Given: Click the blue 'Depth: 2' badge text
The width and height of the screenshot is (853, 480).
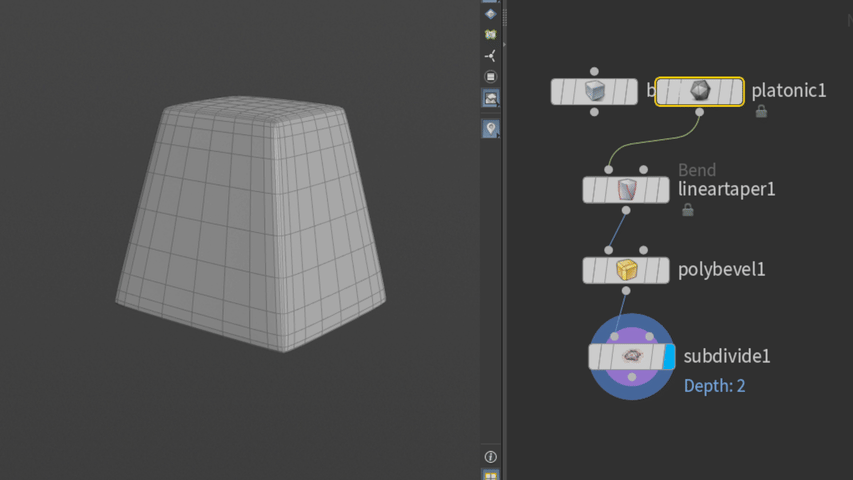Looking at the screenshot, I should point(714,386).
